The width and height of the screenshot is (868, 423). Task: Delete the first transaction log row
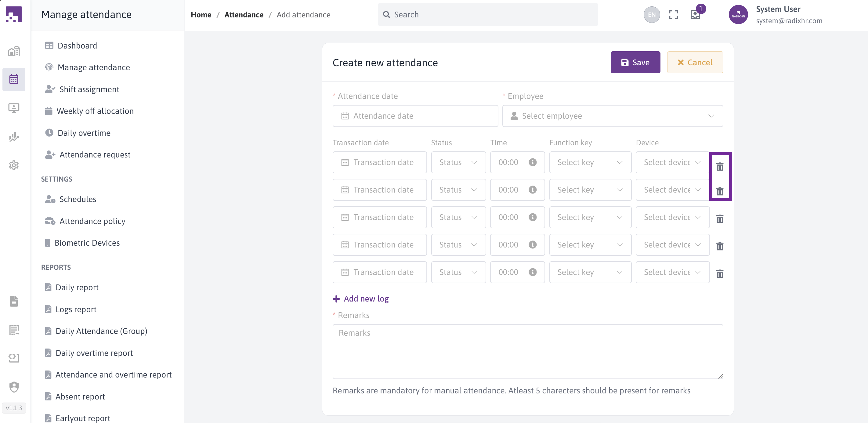click(719, 167)
